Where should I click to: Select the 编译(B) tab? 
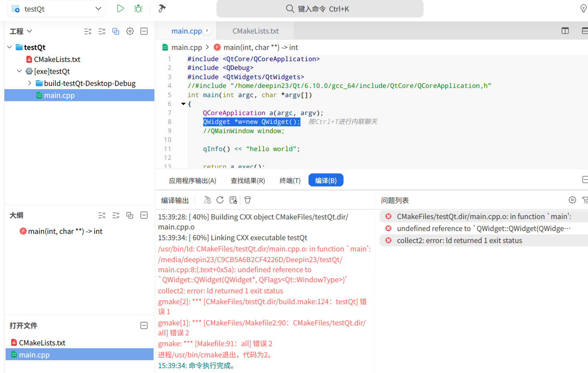(x=326, y=180)
